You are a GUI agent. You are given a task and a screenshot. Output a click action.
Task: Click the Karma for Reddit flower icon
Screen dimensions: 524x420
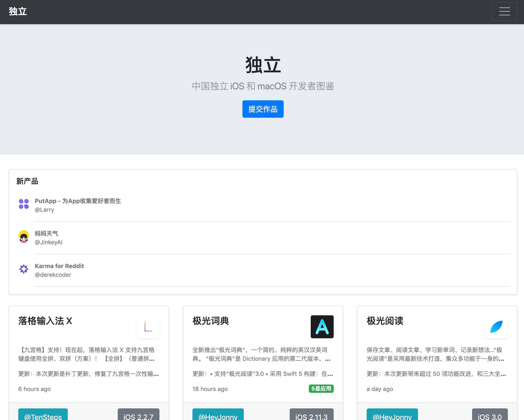coord(24,269)
